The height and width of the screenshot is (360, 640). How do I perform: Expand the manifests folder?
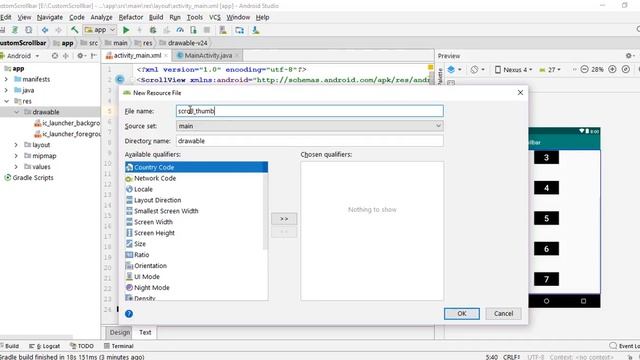click(x=6, y=79)
